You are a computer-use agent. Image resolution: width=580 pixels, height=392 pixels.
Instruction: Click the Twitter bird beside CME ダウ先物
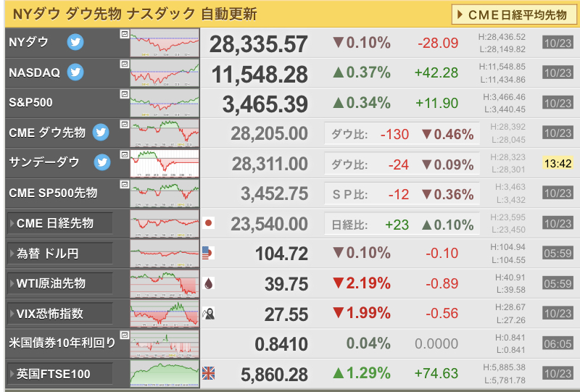tap(101, 133)
